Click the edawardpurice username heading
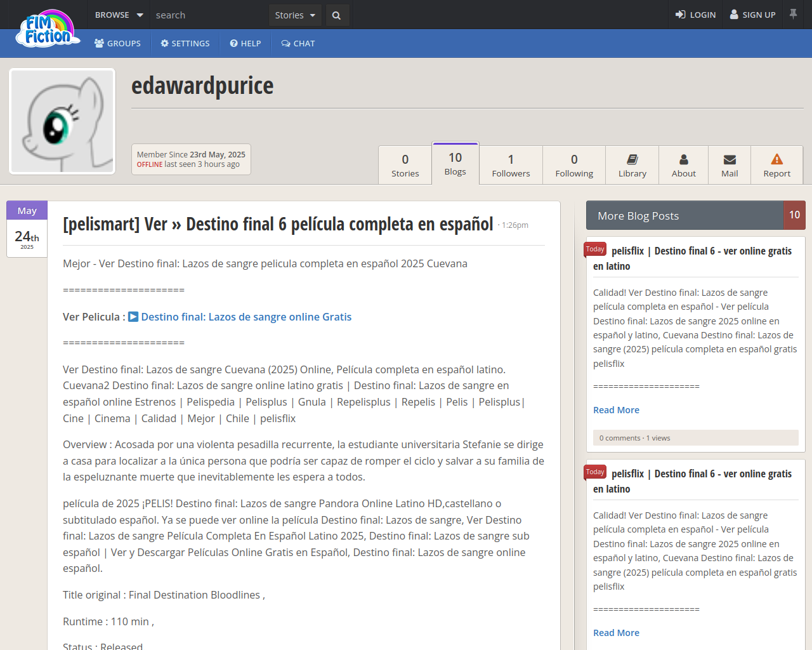Image resolution: width=812 pixels, height=650 pixels. tap(202, 86)
